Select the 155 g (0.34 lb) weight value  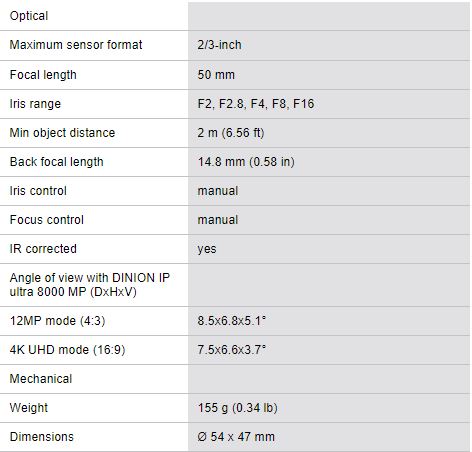click(238, 408)
